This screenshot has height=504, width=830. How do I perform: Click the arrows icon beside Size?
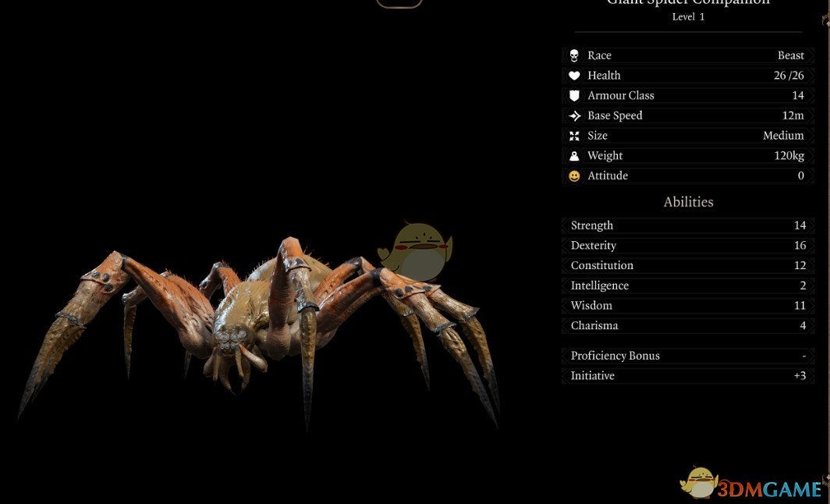(x=574, y=136)
